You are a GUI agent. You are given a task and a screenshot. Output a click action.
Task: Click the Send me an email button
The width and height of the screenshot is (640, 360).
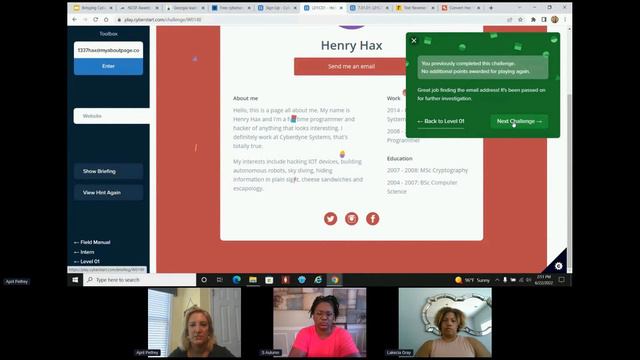point(351,66)
